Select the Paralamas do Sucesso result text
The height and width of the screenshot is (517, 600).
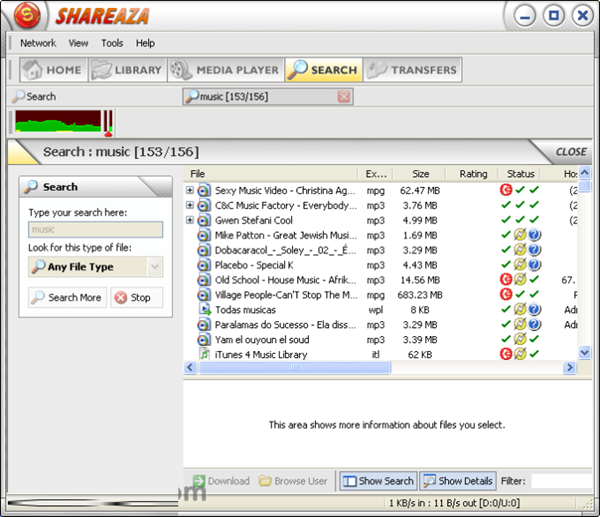pos(285,325)
